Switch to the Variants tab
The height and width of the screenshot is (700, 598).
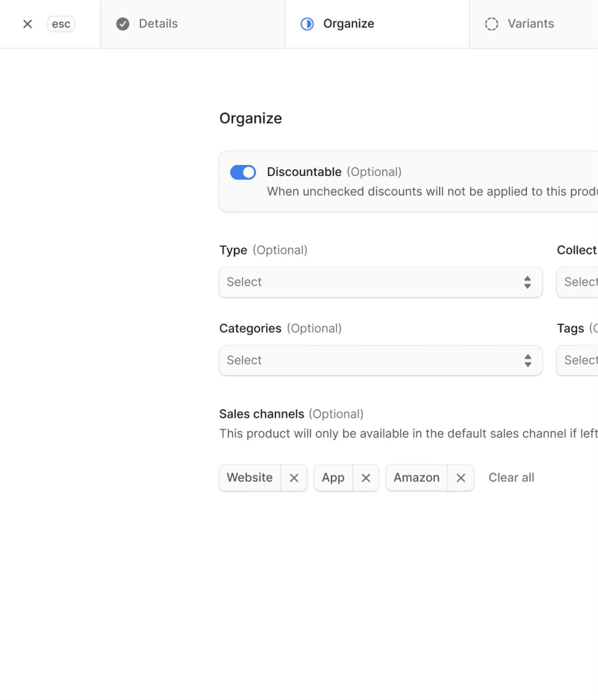pyautogui.click(x=534, y=24)
